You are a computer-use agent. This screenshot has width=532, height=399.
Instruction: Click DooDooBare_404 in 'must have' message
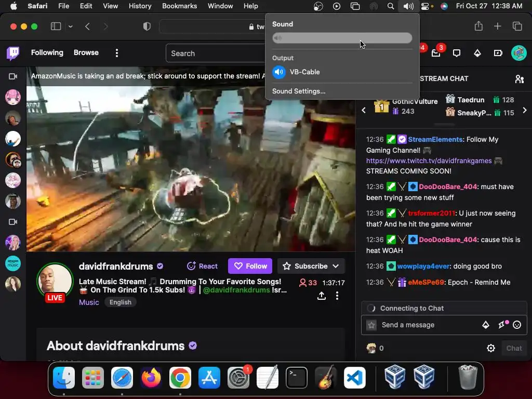[x=448, y=187]
